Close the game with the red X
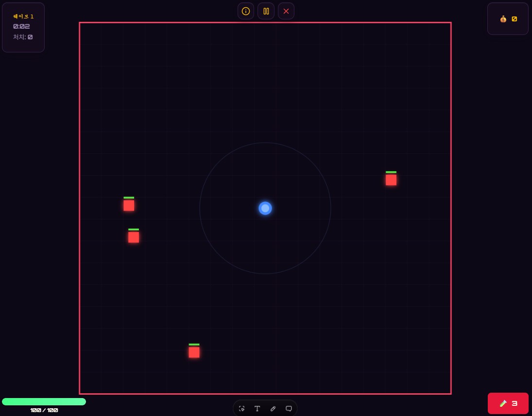This screenshot has height=416, width=532. point(286,11)
